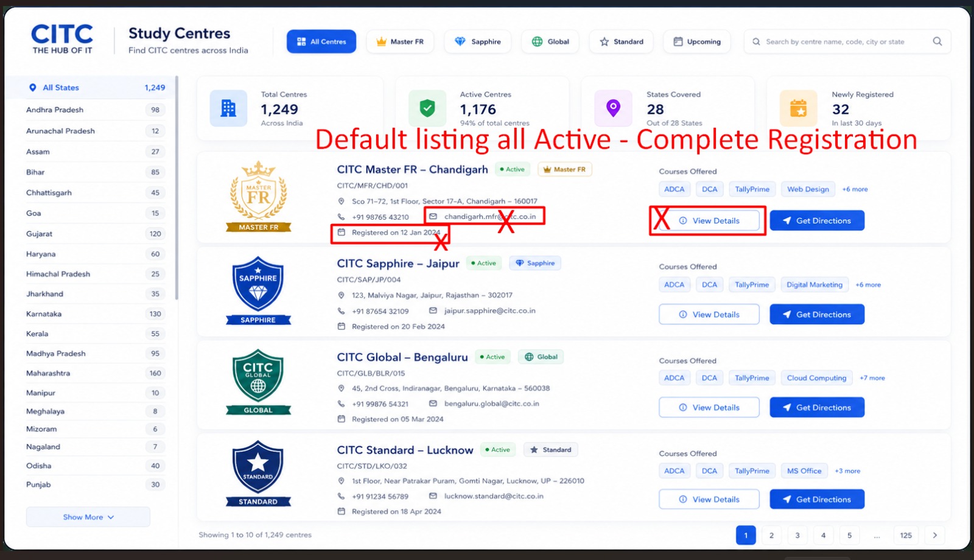Click the envelope icon beside bengaluru.global email
974x560 pixels.
point(433,404)
